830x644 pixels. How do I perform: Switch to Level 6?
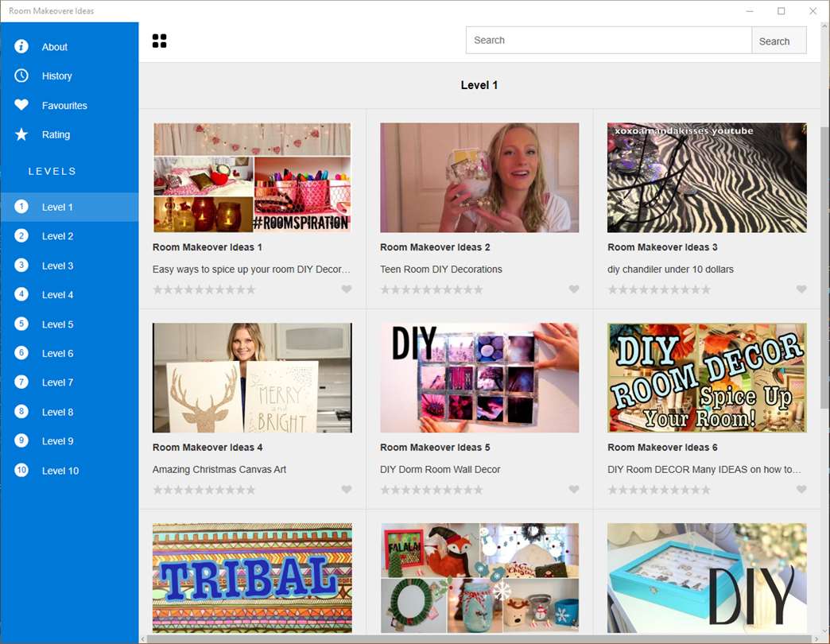point(69,354)
